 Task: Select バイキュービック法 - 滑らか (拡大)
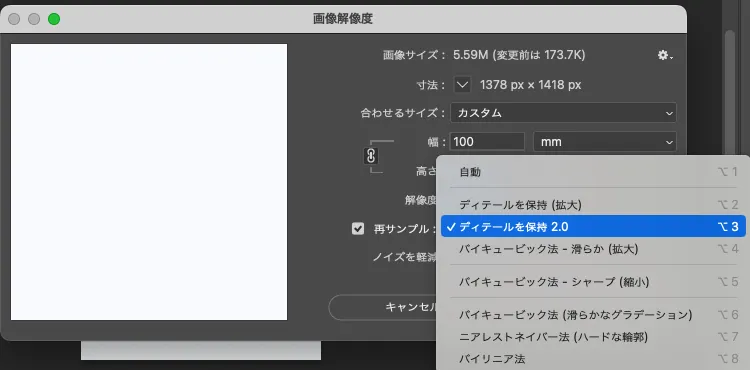click(x=593, y=249)
